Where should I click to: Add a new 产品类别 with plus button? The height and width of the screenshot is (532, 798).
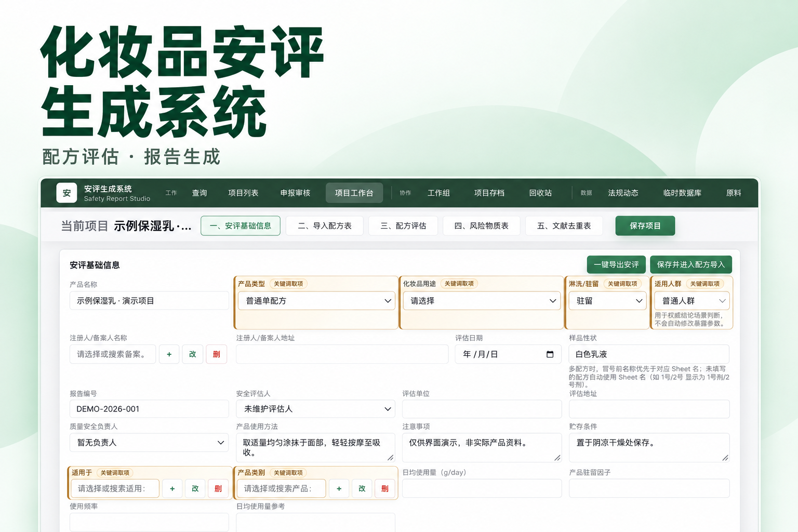click(x=339, y=488)
